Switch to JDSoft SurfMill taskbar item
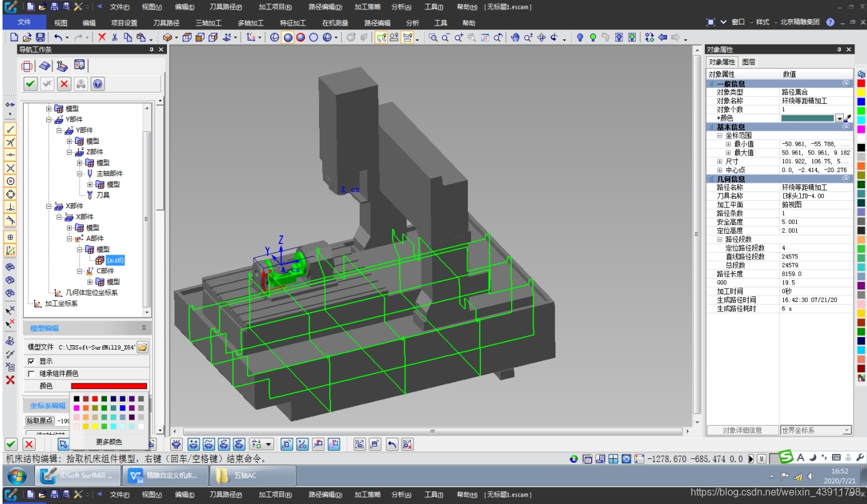 [x=78, y=476]
